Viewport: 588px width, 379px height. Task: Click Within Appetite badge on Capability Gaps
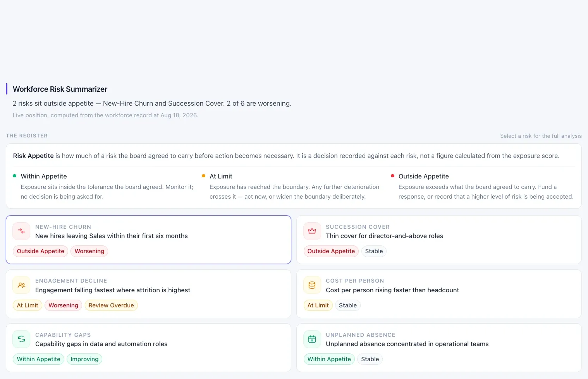pyautogui.click(x=39, y=359)
